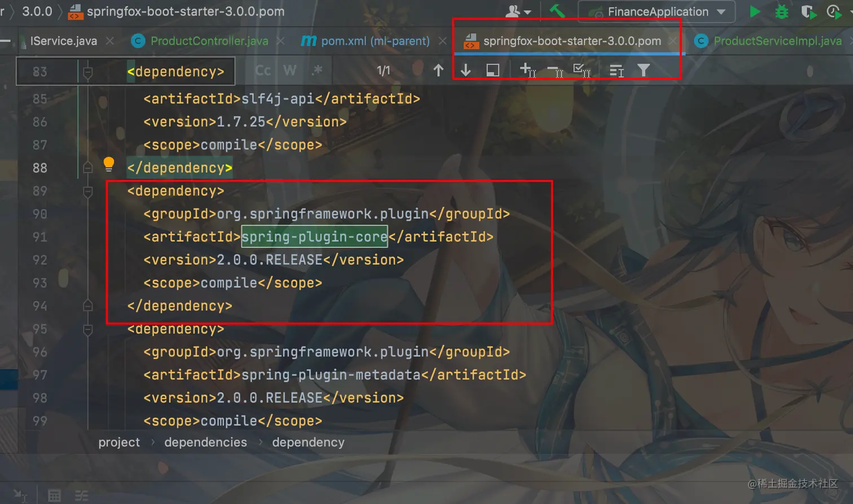This screenshot has height=504, width=853.
Task: Open search results in Find window
Action: point(493,70)
